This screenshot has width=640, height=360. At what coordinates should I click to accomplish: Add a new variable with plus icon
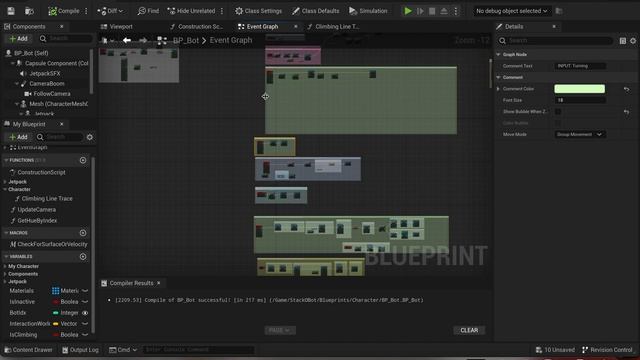(x=83, y=257)
